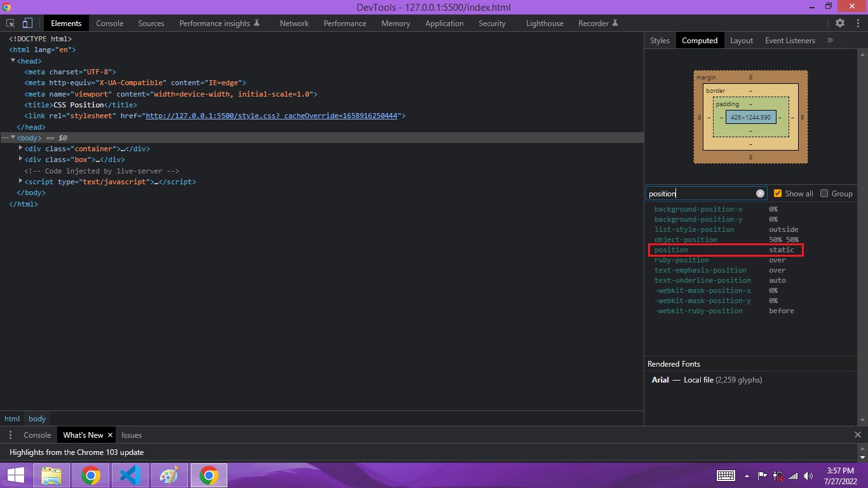The height and width of the screenshot is (488, 868).
Task: Open the Performance insights tab
Action: [x=219, y=23]
